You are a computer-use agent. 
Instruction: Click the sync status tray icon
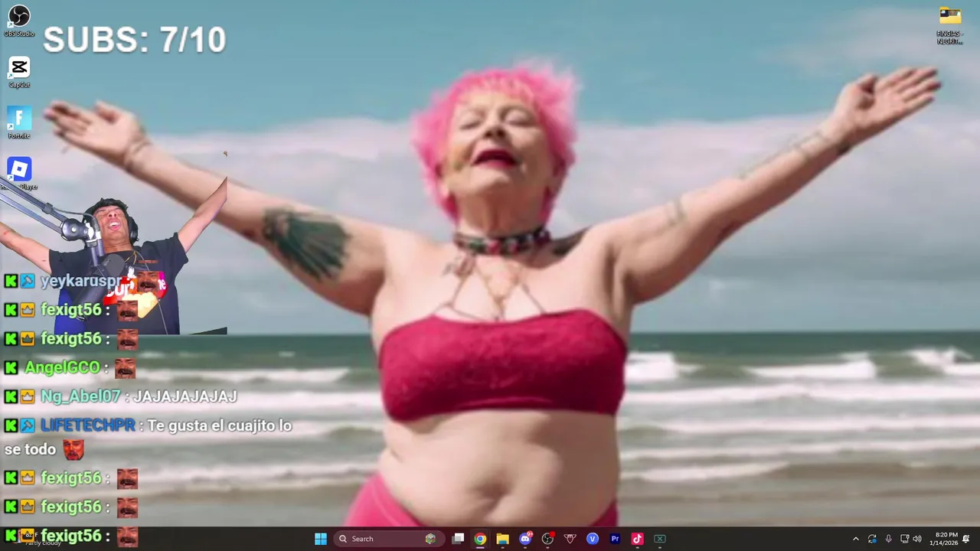[872, 539]
